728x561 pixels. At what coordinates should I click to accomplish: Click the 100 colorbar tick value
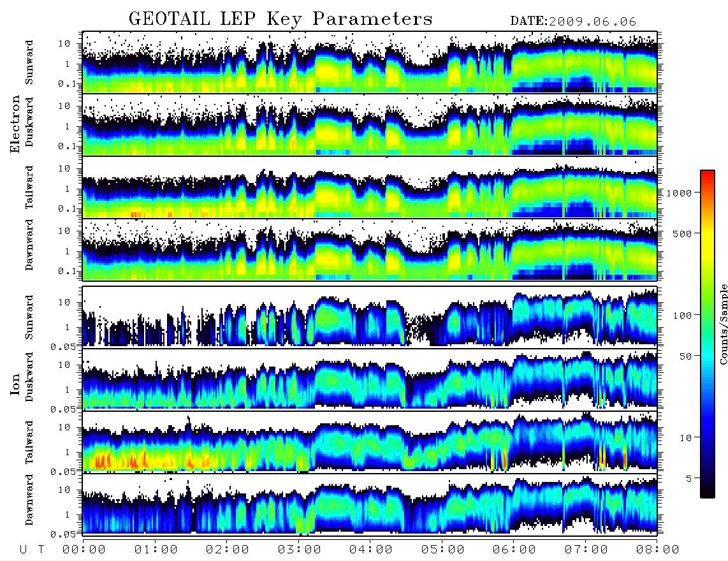coord(682,316)
